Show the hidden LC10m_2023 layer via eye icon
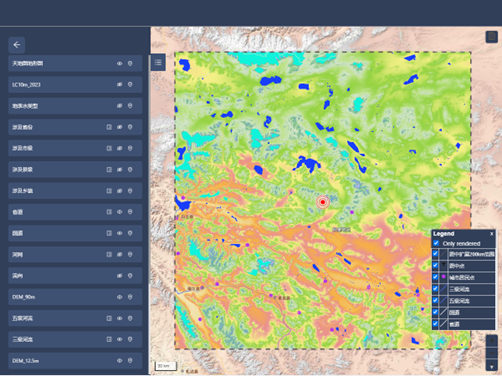This screenshot has height=376, width=502. (119, 84)
